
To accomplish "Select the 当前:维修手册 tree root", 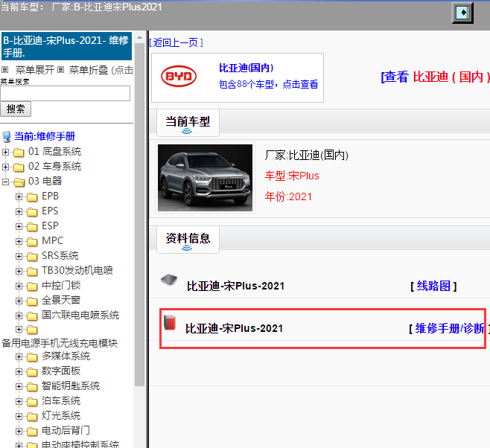I will [45, 136].
